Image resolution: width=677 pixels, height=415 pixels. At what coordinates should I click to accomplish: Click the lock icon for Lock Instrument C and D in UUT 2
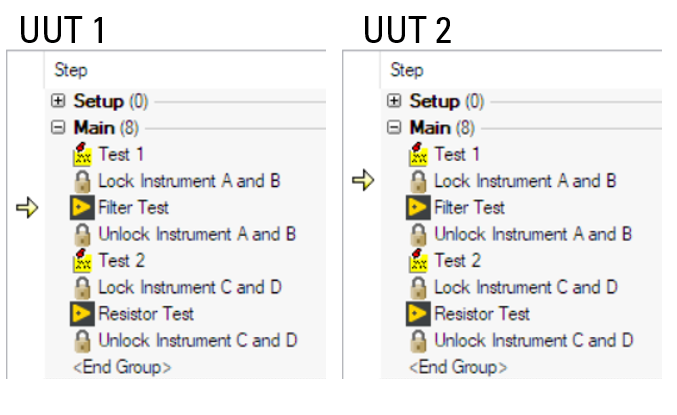[x=418, y=288]
